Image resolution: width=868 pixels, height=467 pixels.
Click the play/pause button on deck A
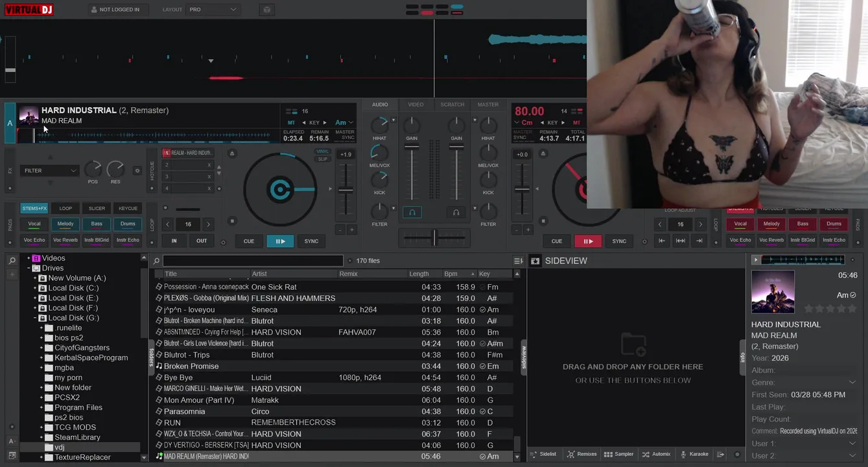280,241
